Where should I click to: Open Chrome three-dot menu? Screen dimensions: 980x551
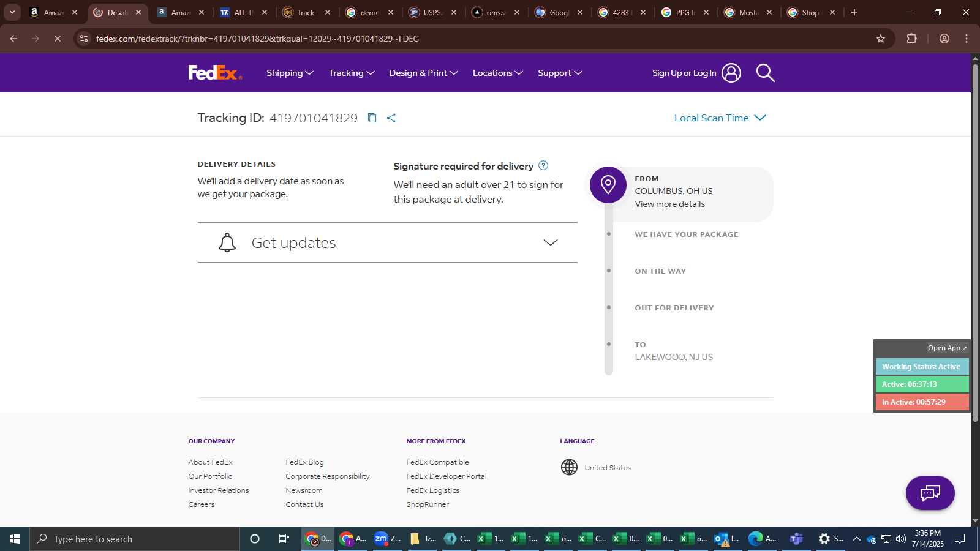pos(967,39)
